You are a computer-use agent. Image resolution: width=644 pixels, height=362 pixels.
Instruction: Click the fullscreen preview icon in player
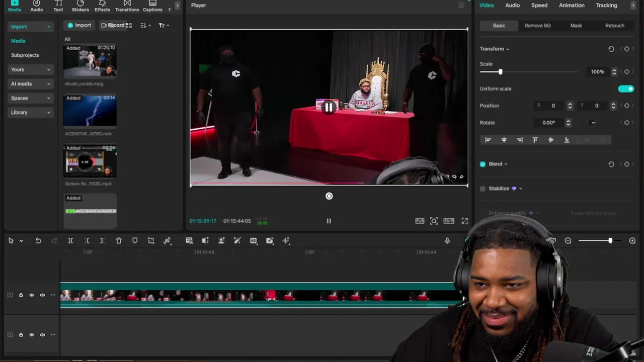point(464,221)
